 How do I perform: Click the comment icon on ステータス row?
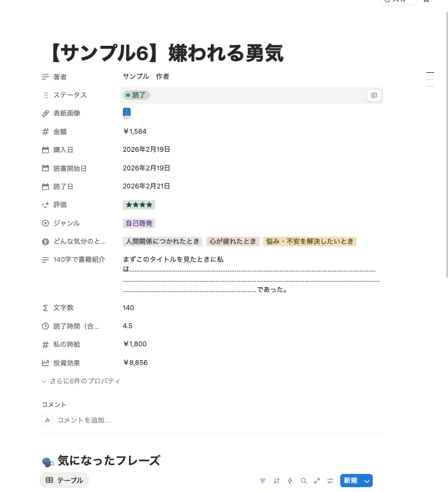point(374,95)
